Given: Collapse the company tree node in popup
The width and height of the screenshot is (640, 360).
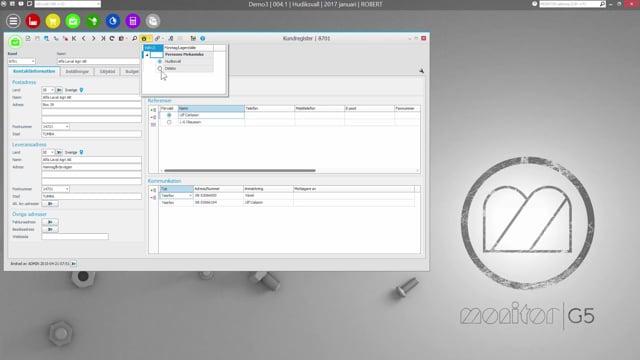Looking at the screenshot, I should (x=147, y=55).
